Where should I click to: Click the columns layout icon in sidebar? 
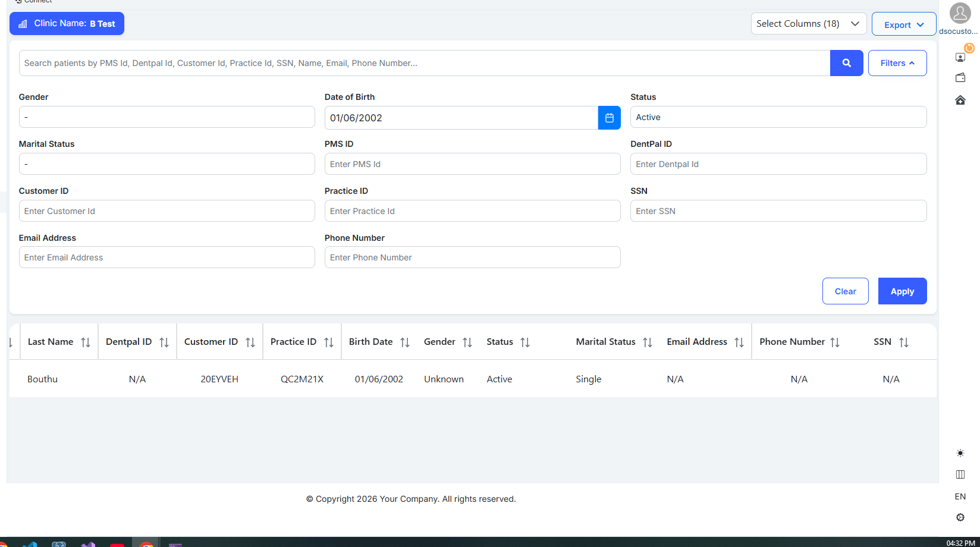960,474
